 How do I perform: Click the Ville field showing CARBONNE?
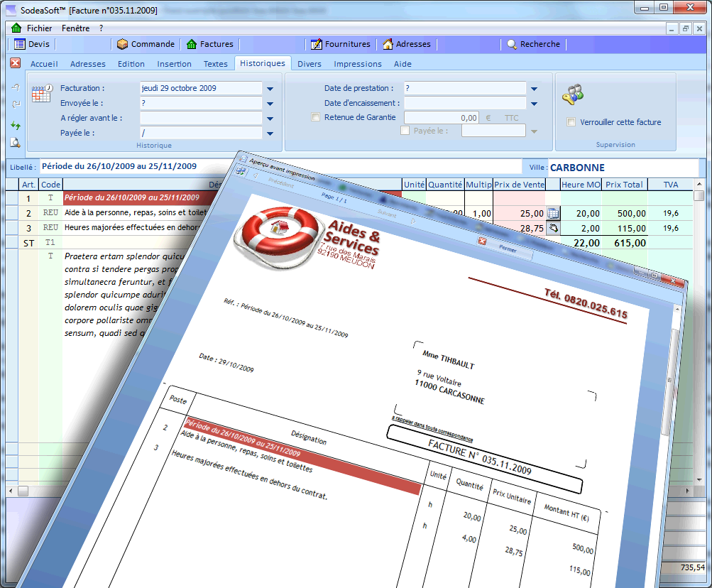(623, 168)
